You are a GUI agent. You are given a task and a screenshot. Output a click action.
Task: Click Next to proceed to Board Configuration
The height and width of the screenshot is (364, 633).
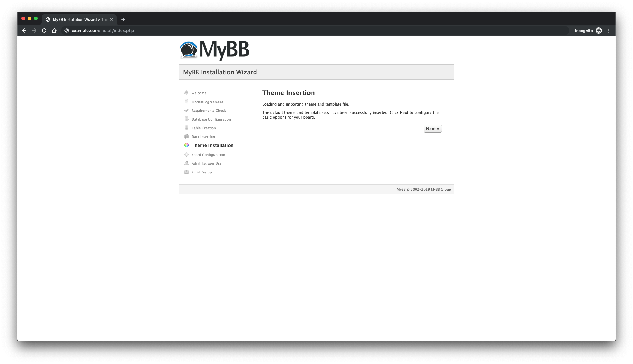[x=433, y=129]
